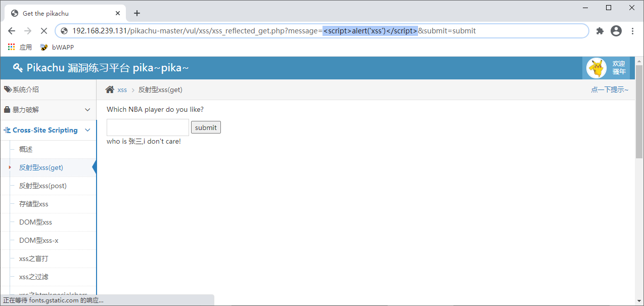Click the Pikachu 漏洞练习平台 title

tap(108, 68)
